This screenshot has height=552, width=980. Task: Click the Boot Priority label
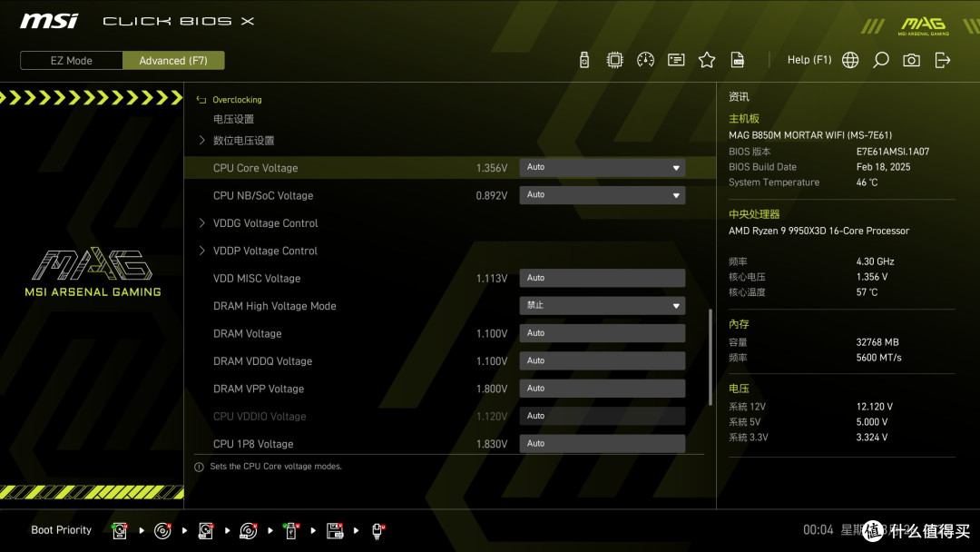click(x=62, y=530)
